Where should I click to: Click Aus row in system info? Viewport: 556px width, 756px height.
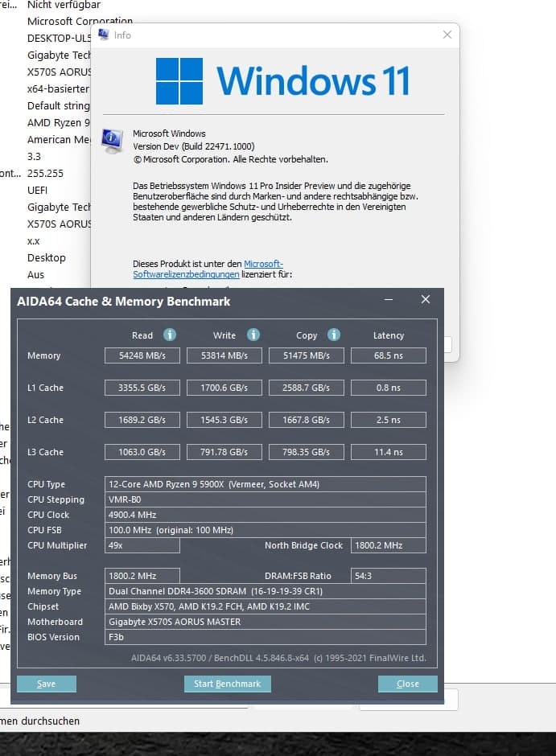pyautogui.click(x=35, y=274)
